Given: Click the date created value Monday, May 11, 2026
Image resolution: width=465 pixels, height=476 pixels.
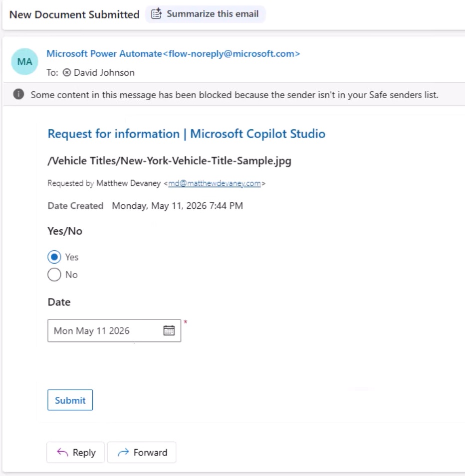Looking at the screenshot, I should pyautogui.click(x=178, y=206).
